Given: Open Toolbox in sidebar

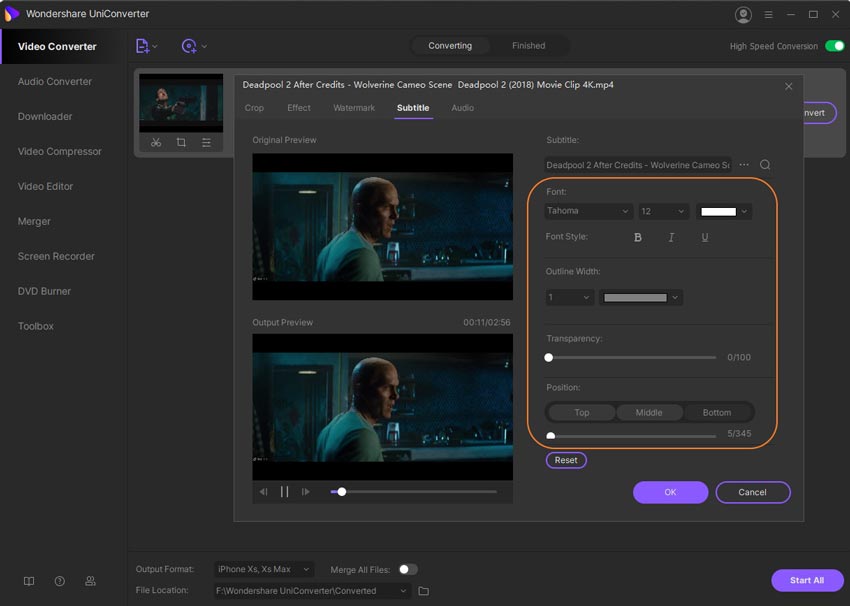Looking at the screenshot, I should click(x=36, y=326).
